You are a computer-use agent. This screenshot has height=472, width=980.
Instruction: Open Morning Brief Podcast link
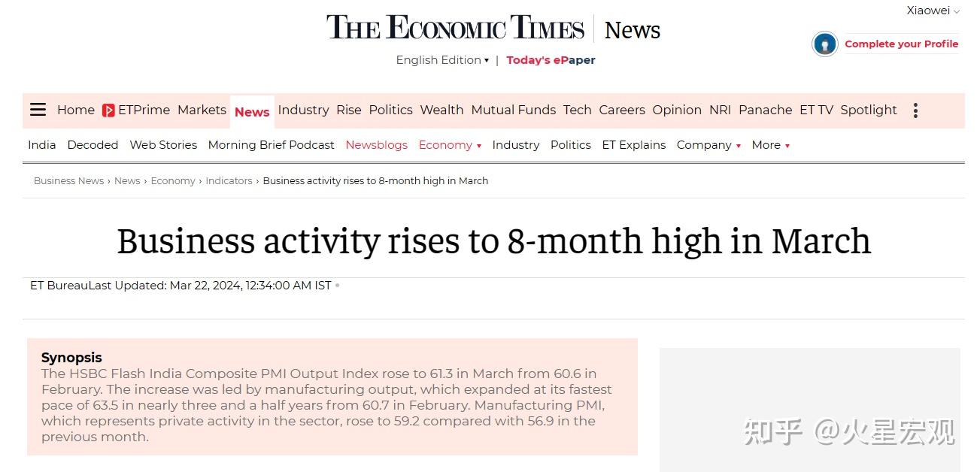[x=271, y=145]
